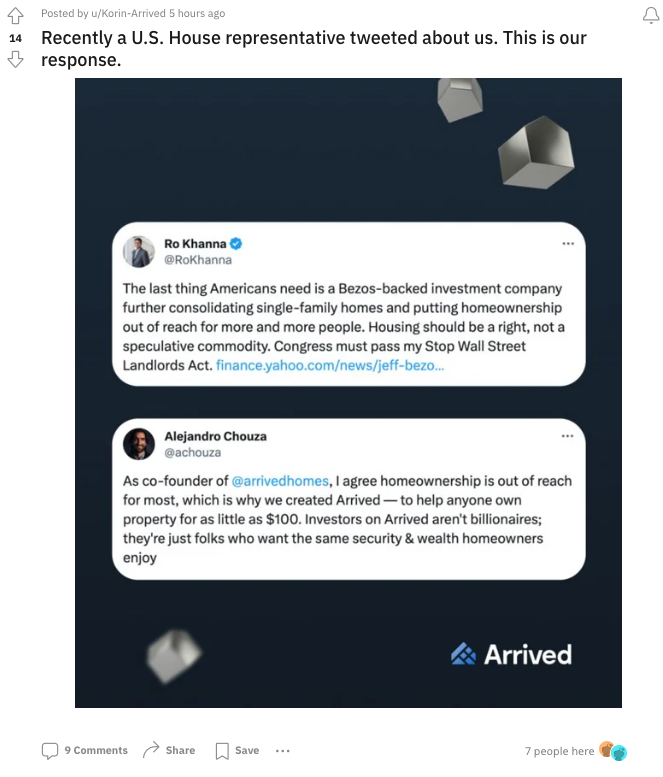Screen dimensions: 663x777
Task: Open the 9 Comments section
Action: point(95,750)
